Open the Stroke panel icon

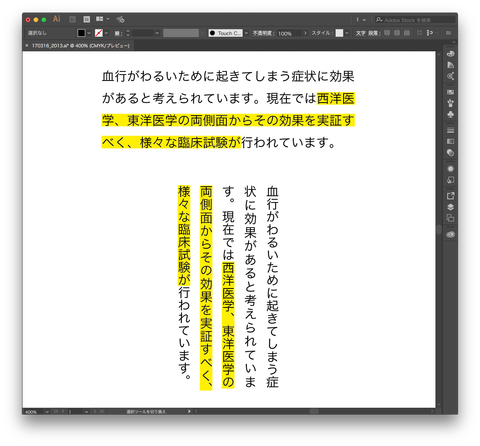coord(450,130)
